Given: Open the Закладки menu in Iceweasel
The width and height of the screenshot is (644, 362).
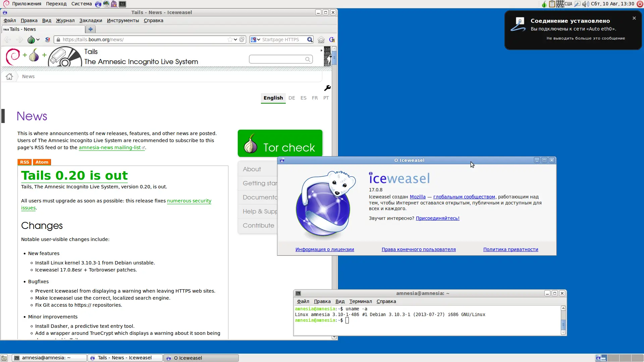Looking at the screenshot, I should [x=91, y=20].
